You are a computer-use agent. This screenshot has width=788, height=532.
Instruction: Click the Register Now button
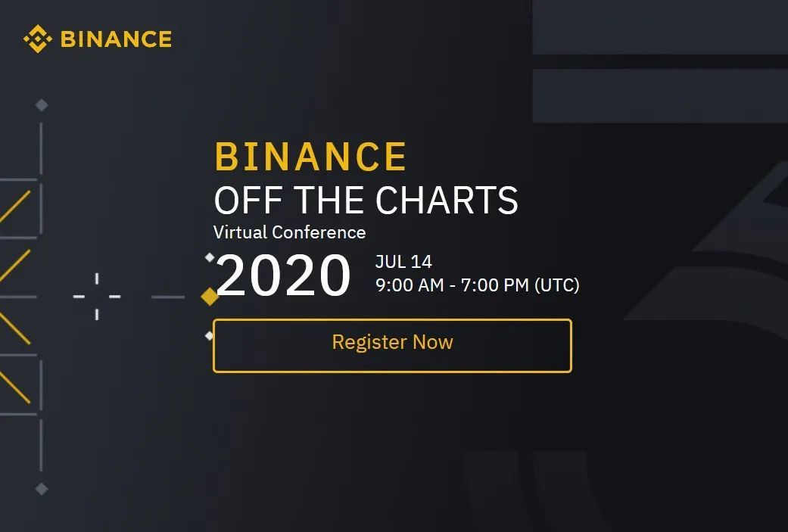pos(392,346)
